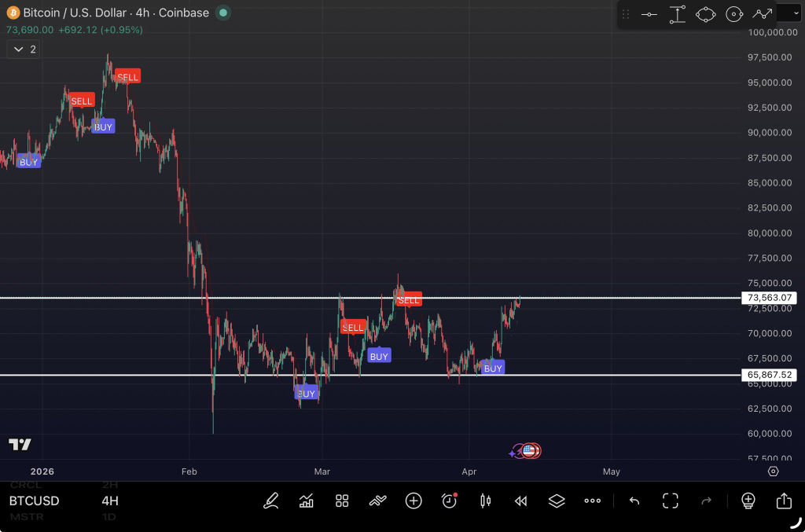The image size is (805, 532).
Task: Open the alert clock icon
Action: pyautogui.click(x=450, y=501)
